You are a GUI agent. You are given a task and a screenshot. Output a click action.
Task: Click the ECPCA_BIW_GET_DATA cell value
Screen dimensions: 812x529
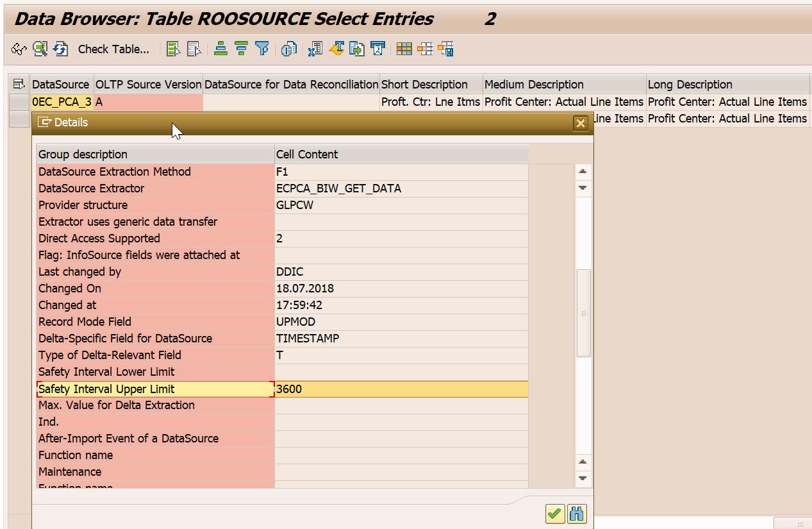pos(401,189)
